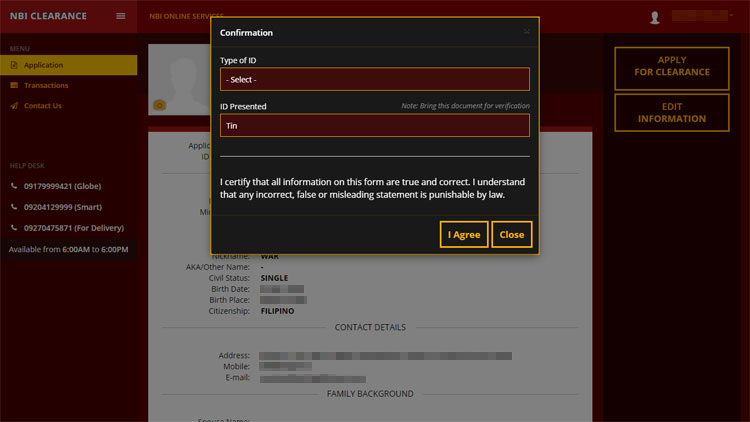The height and width of the screenshot is (422, 750).
Task: Toggle the hamburger menu icon
Action: click(121, 16)
